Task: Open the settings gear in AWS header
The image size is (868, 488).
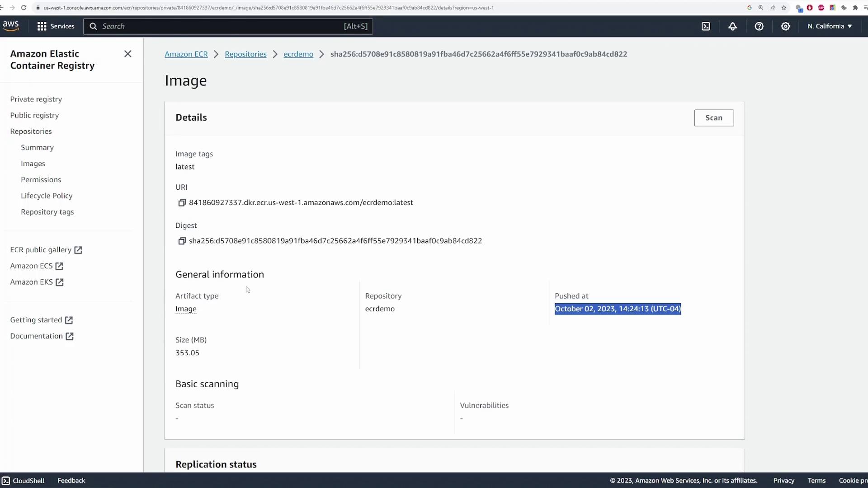Action: pyautogui.click(x=786, y=26)
